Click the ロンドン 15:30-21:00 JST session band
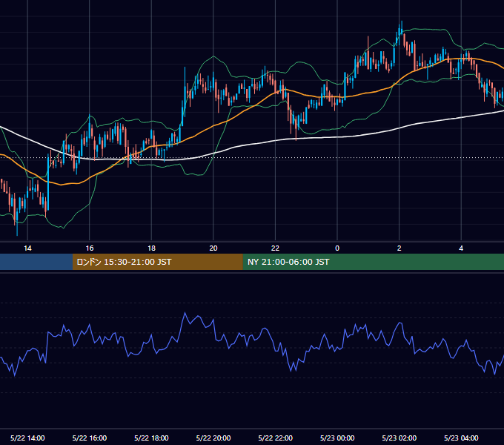The height and width of the screenshot is (445, 504). click(x=157, y=262)
